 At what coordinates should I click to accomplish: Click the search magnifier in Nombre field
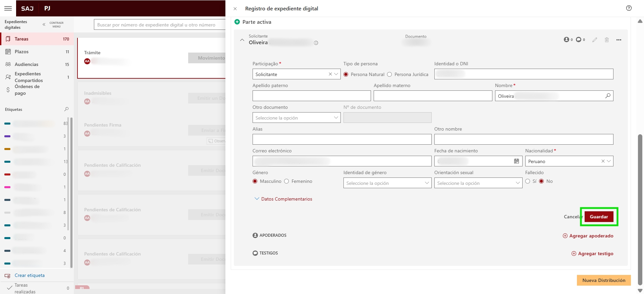click(x=608, y=96)
